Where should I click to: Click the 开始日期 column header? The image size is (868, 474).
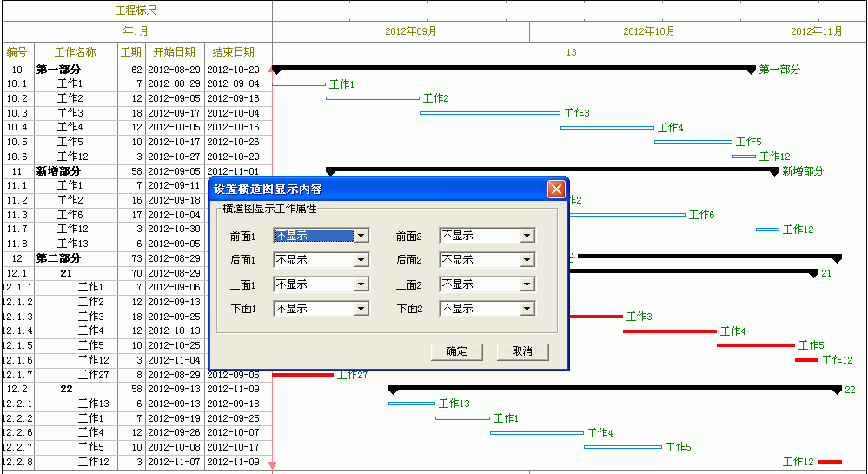[x=175, y=53]
